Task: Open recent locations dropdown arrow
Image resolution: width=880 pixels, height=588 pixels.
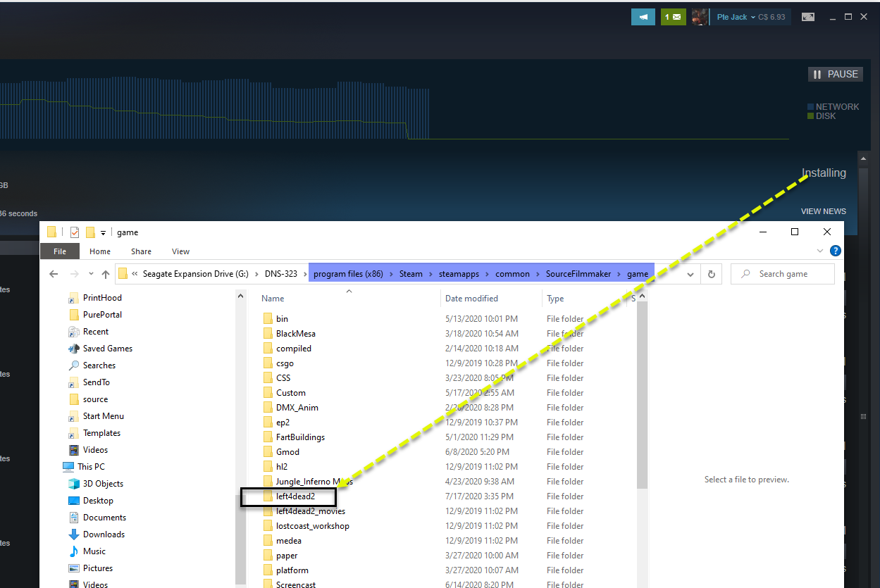Action: 91,274
